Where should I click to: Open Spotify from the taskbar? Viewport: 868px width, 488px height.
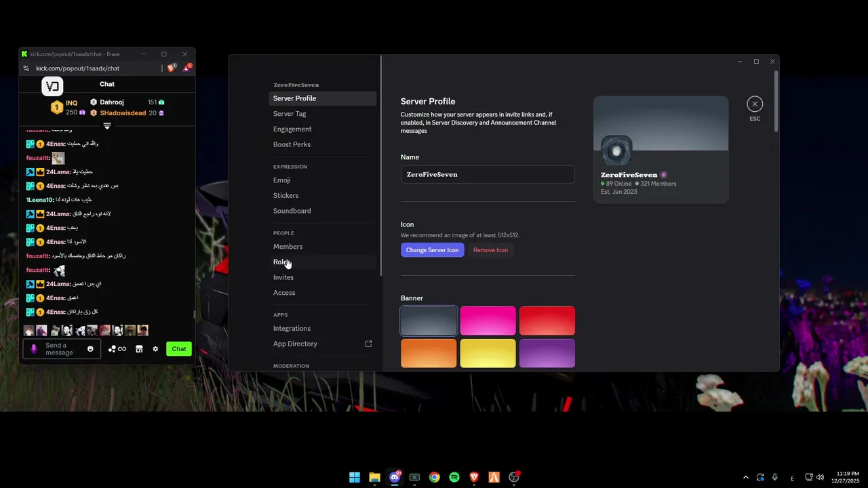pyautogui.click(x=454, y=477)
